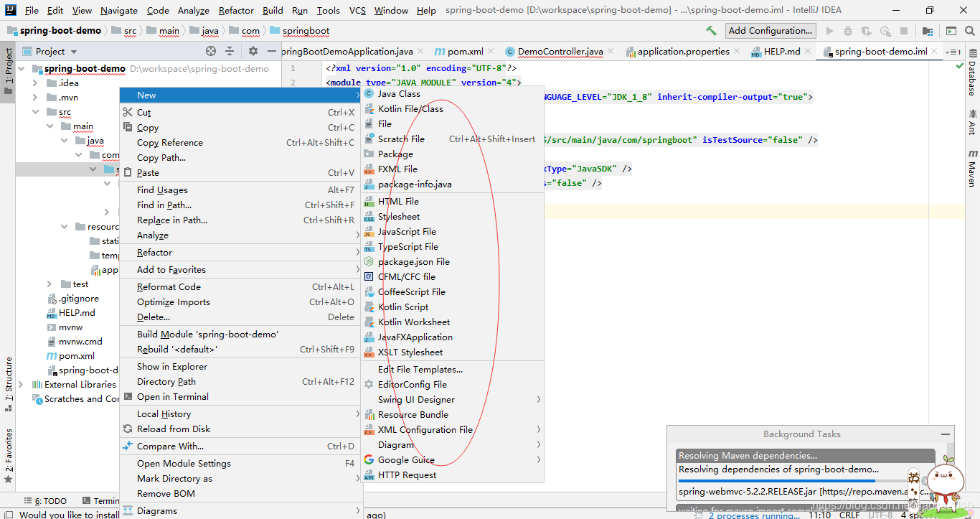The height and width of the screenshot is (519, 980).
Task: Choose Resource Bundle entry
Action: point(452,415)
